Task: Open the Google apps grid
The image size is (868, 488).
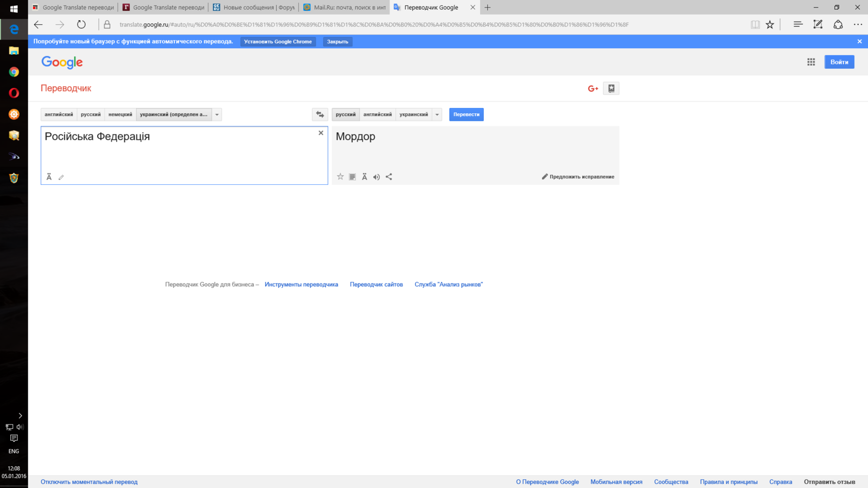Action: pyautogui.click(x=811, y=62)
